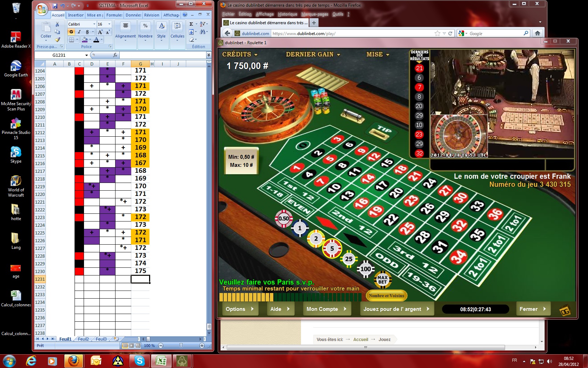
Task: Click the Cut scissors icon
Action: (57, 24)
